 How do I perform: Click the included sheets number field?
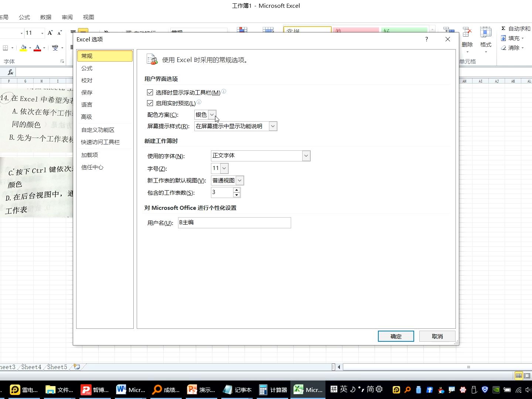pos(222,192)
